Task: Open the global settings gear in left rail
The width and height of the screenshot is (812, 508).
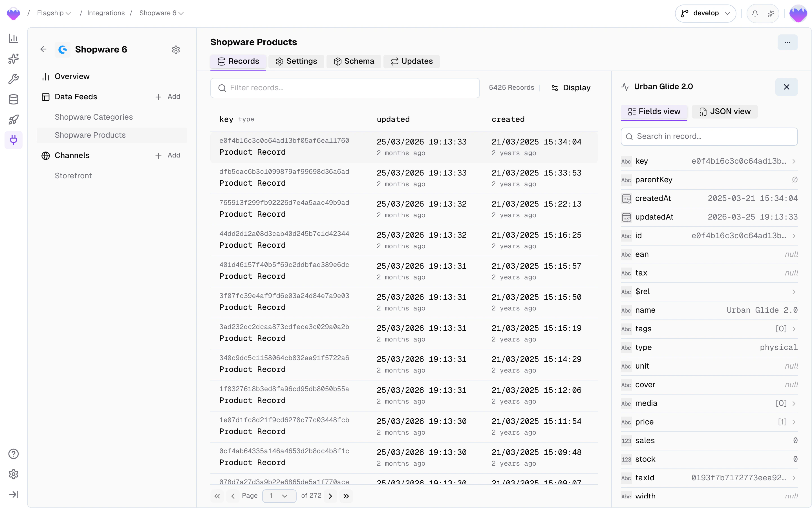Action: tap(14, 474)
